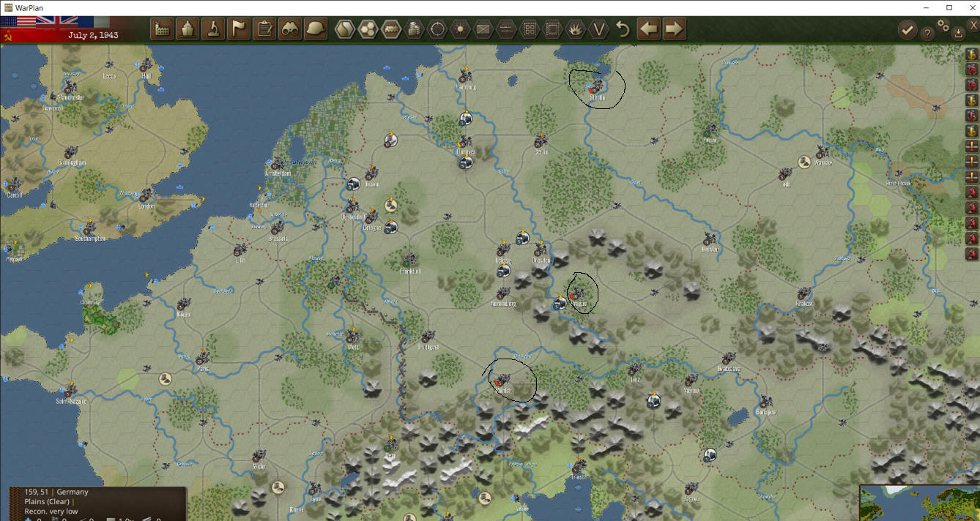980x521 pixels.
Task: Click the victory conditions V icon
Action: (600, 29)
